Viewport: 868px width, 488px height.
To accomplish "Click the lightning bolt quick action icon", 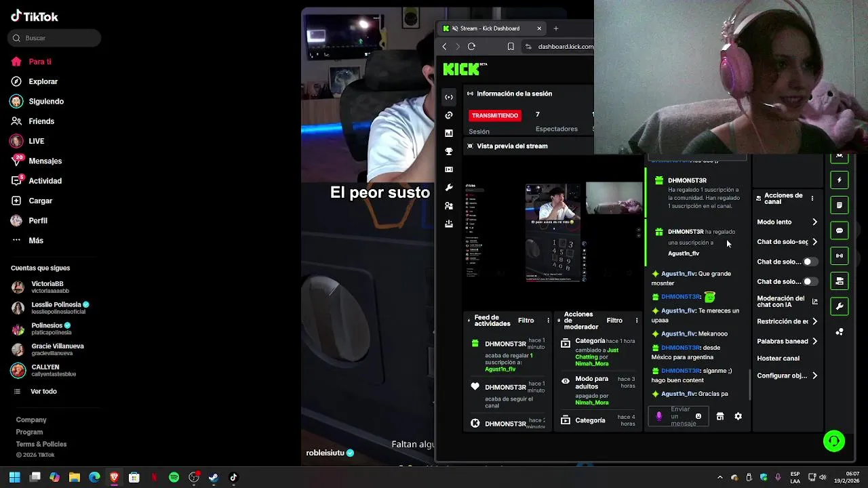I will click(840, 180).
